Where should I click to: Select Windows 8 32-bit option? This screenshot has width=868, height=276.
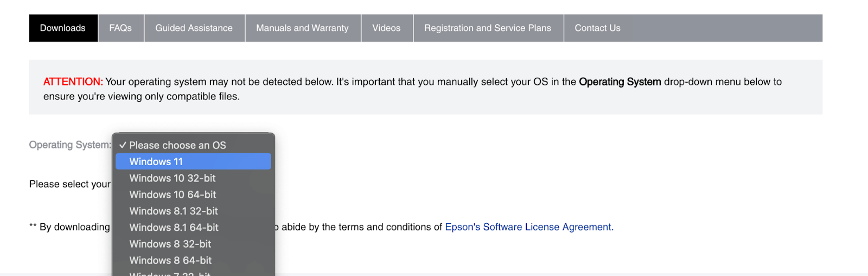[x=170, y=244]
